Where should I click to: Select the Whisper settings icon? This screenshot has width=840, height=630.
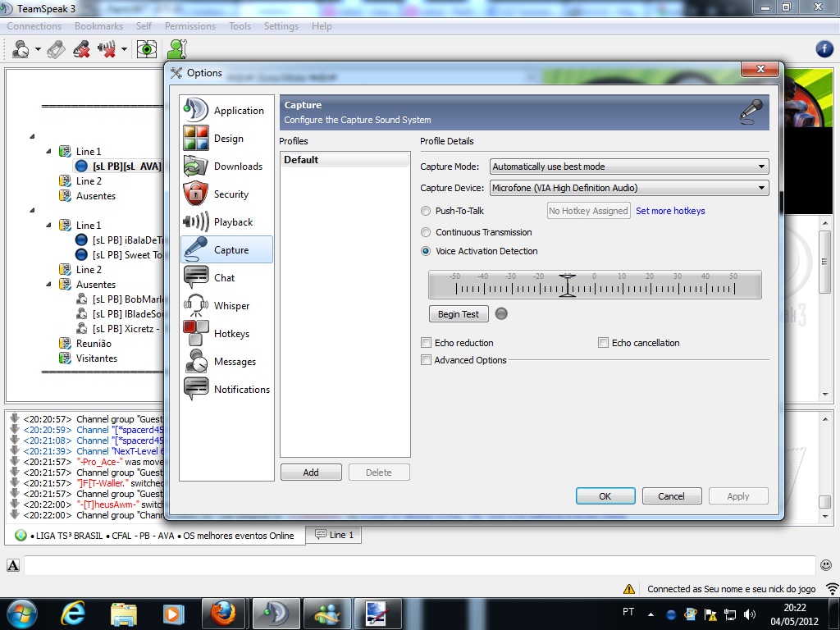(x=196, y=306)
